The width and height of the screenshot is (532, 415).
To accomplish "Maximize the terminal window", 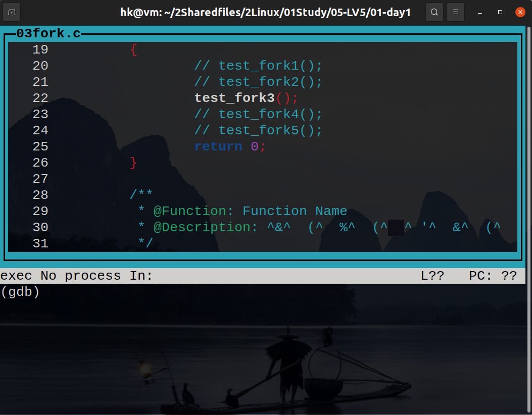I will (500, 12).
